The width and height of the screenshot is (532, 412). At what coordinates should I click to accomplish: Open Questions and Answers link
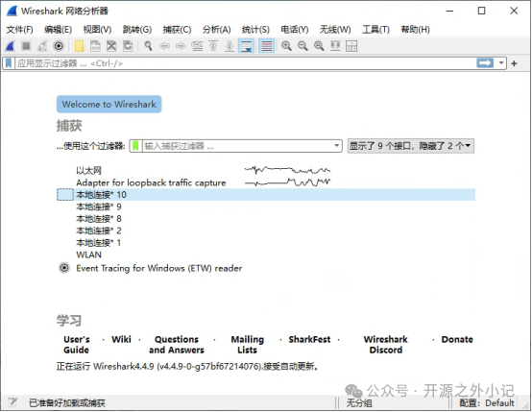[177, 345]
